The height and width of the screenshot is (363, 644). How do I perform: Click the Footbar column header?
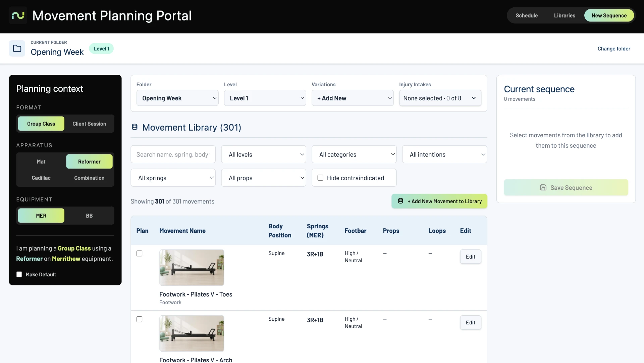(x=356, y=231)
